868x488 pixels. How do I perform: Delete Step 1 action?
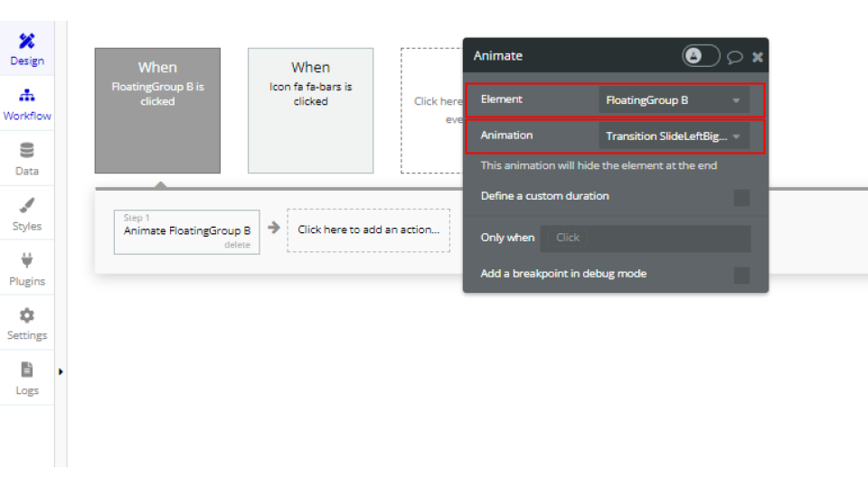click(237, 245)
